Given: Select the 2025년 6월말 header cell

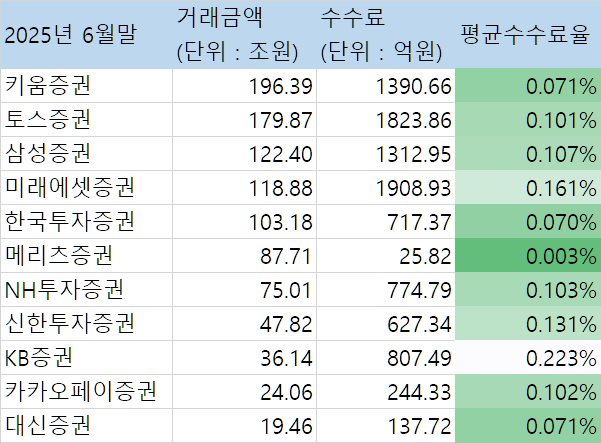Looking at the screenshot, I should click(87, 34).
